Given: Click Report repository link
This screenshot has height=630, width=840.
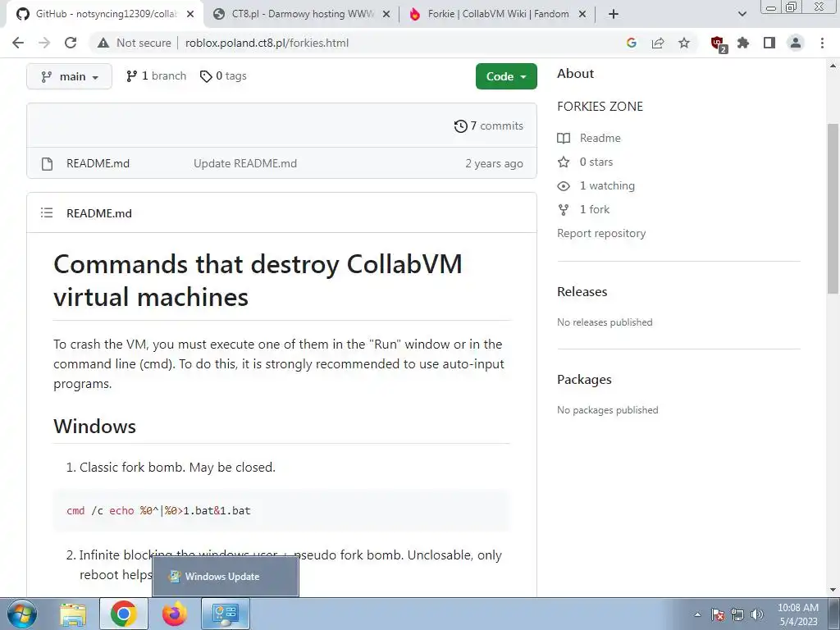Looking at the screenshot, I should tap(601, 233).
